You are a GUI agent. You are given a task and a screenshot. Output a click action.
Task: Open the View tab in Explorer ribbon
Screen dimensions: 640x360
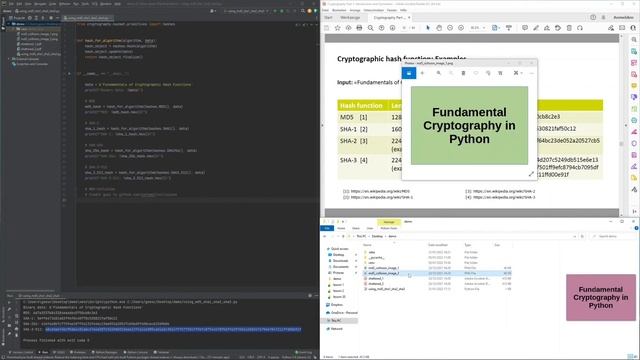370,228
